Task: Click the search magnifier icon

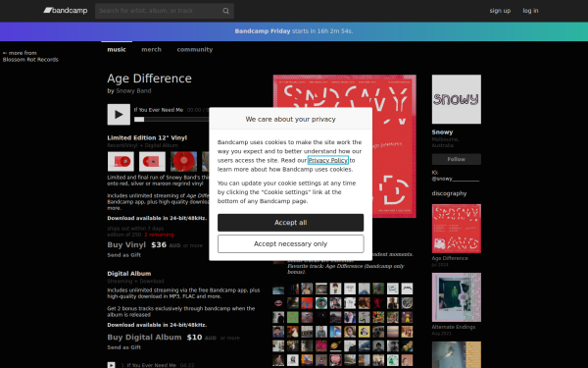Action: click(x=225, y=11)
